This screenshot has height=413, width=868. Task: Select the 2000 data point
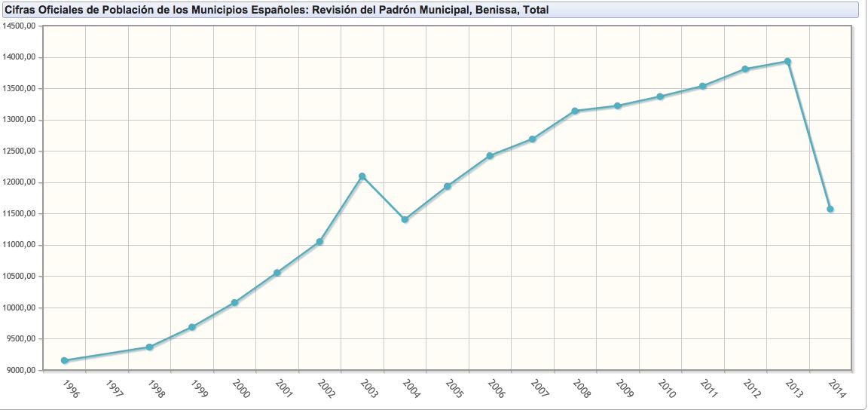(x=234, y=302)
